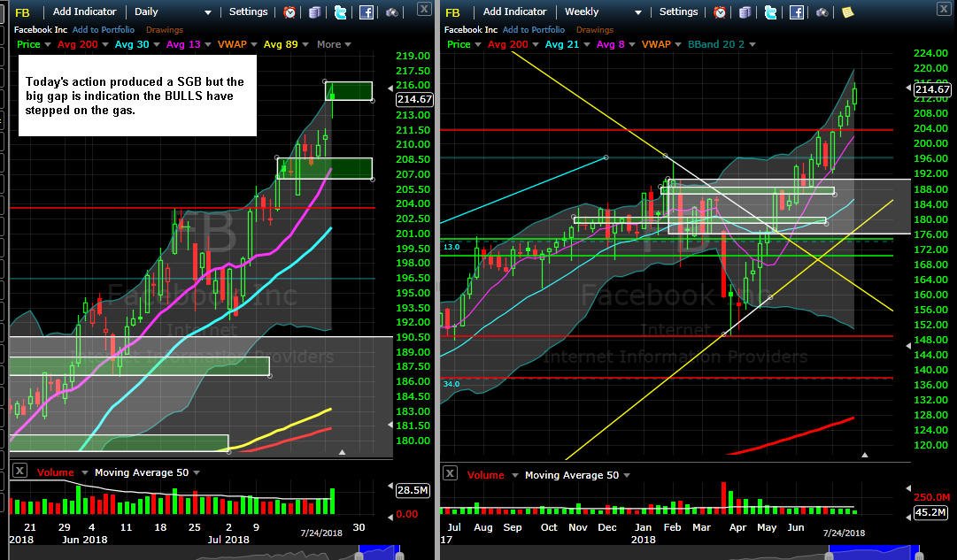Expand Avg 200 options on Daily chart

105,44
